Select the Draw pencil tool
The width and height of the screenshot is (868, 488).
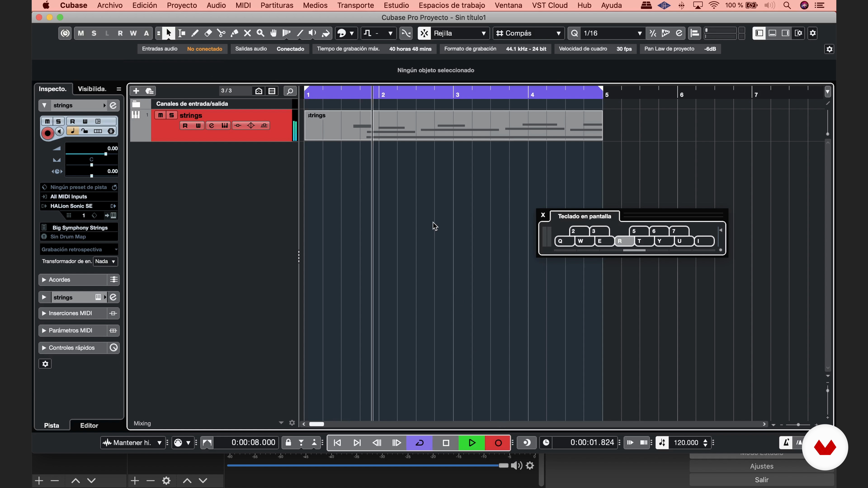click(195, 33)
